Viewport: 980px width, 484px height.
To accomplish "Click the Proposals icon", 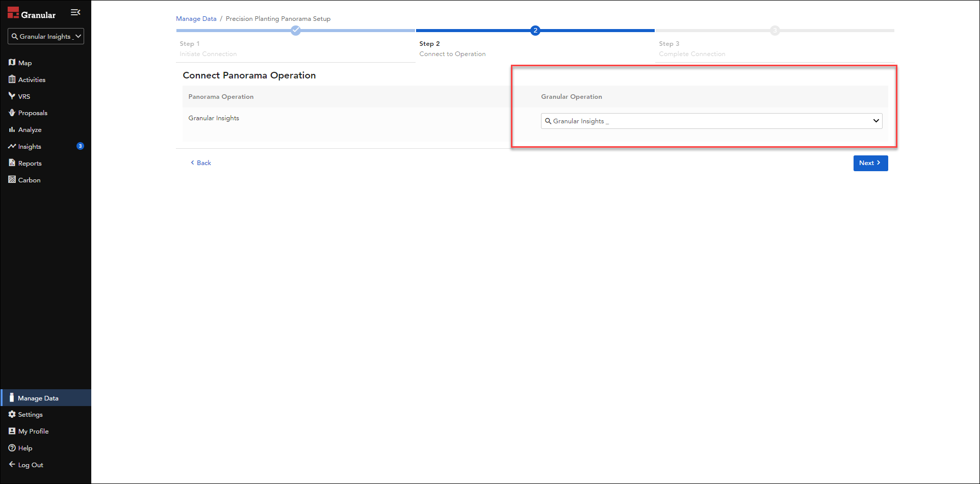I will point(12,113).
